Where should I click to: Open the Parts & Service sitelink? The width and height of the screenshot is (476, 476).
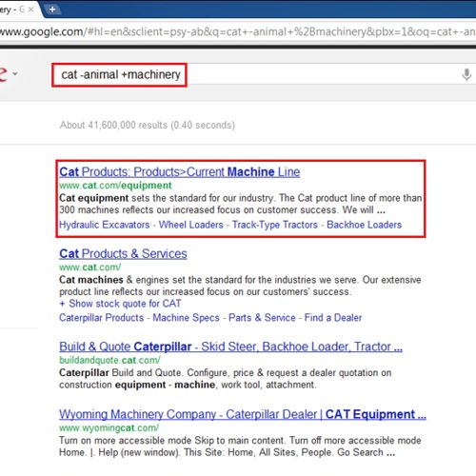click(262, 318)
